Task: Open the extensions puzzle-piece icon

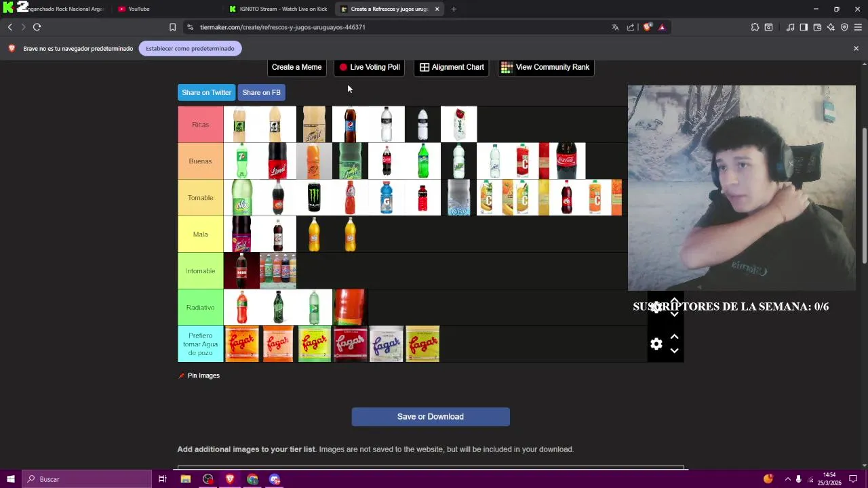Action: (755, 27)
